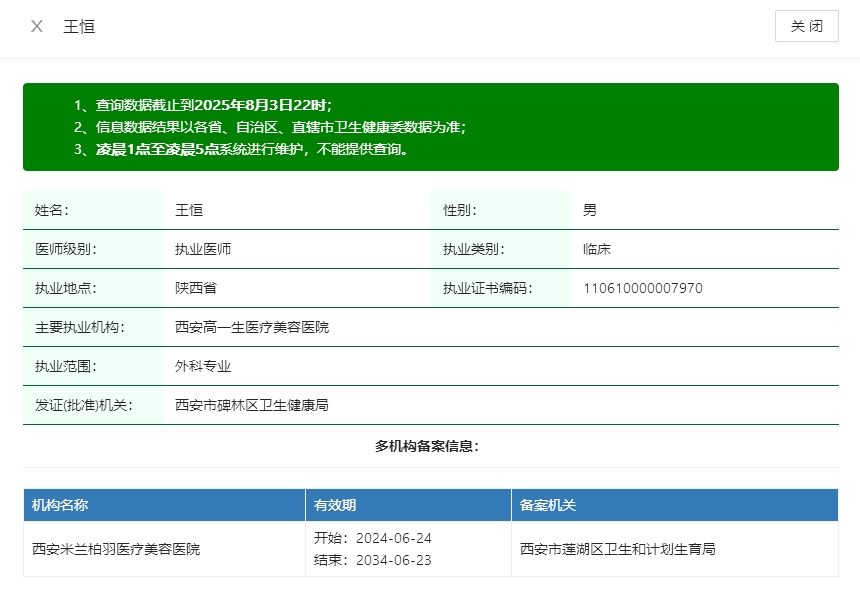Click the 发证(批准)机关 label

click(x=84, y=405)
